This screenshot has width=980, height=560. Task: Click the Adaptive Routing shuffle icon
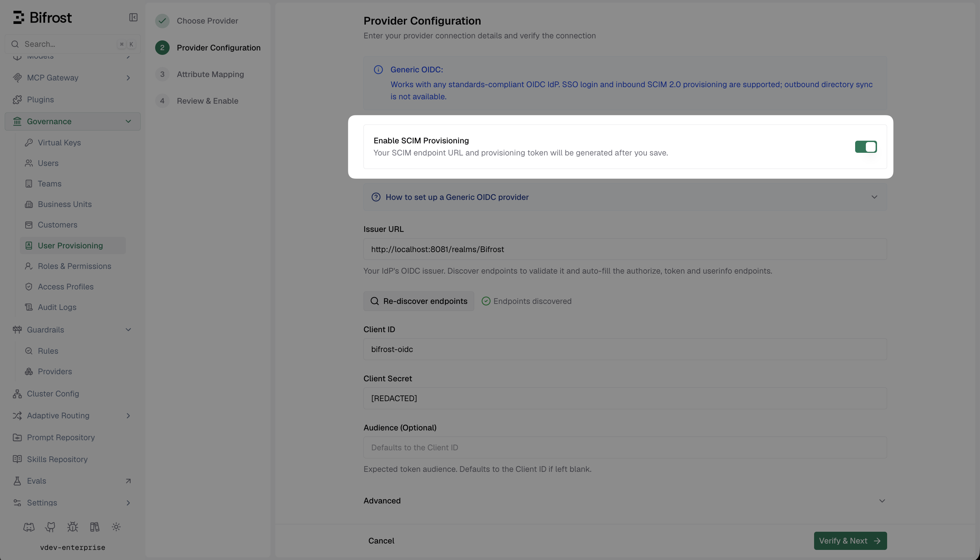pyautogui.click(x=17, y=416)
